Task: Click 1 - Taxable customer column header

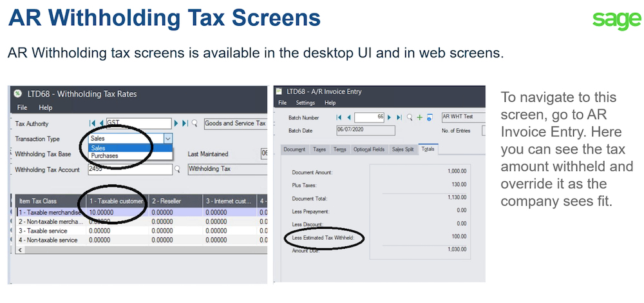Action: 117,201
